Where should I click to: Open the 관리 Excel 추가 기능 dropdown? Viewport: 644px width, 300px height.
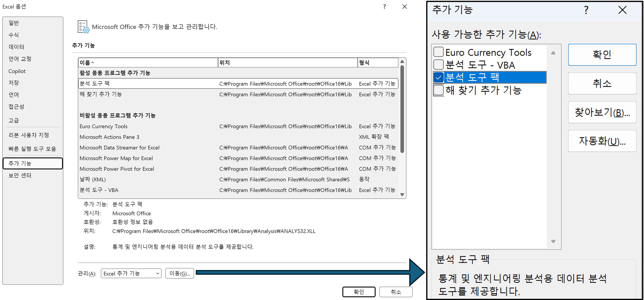pyautogui.click(x=131, y=273)
